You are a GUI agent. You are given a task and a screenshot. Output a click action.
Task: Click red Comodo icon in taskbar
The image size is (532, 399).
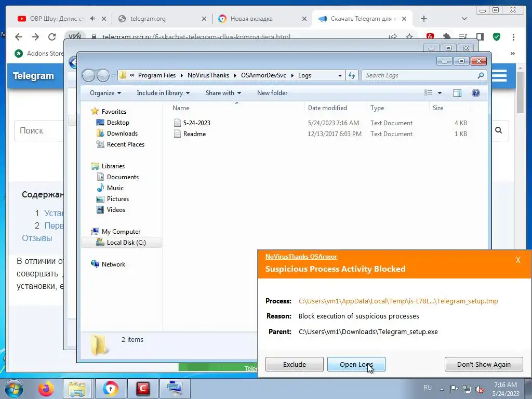coord(143,389)
